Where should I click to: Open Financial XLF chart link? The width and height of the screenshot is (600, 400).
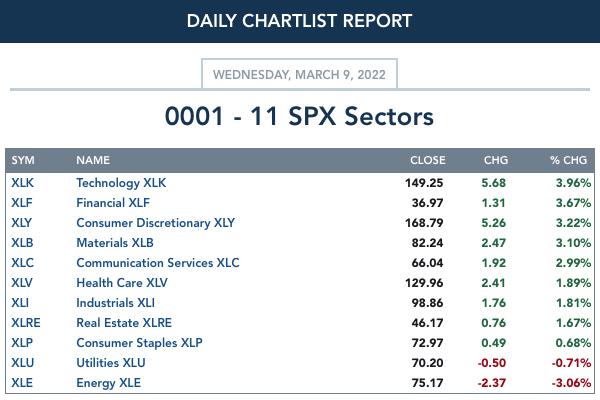point(113,203)
